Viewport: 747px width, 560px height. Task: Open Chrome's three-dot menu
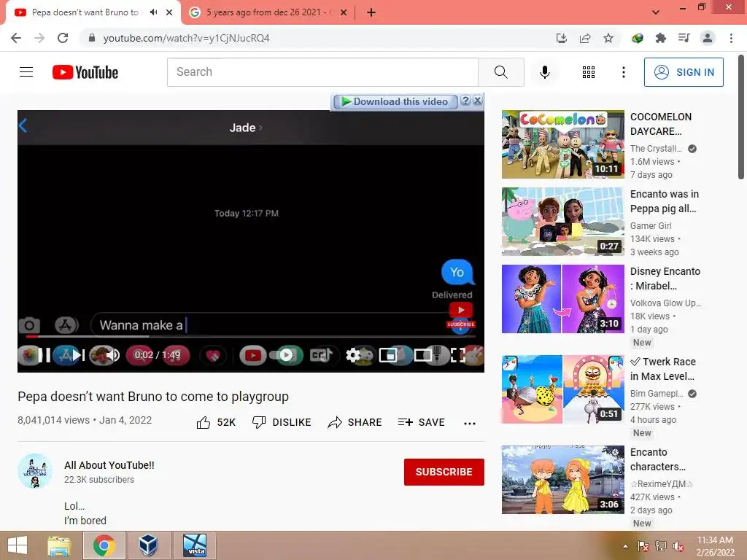click(731, 38)
